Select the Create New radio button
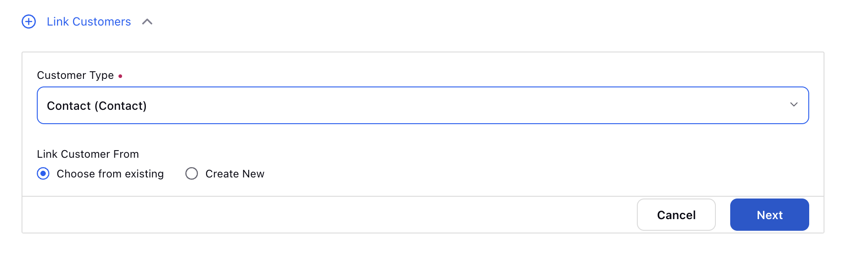This screenshot has width=868, height=259. pyautogui.click(x=192, y=173)
